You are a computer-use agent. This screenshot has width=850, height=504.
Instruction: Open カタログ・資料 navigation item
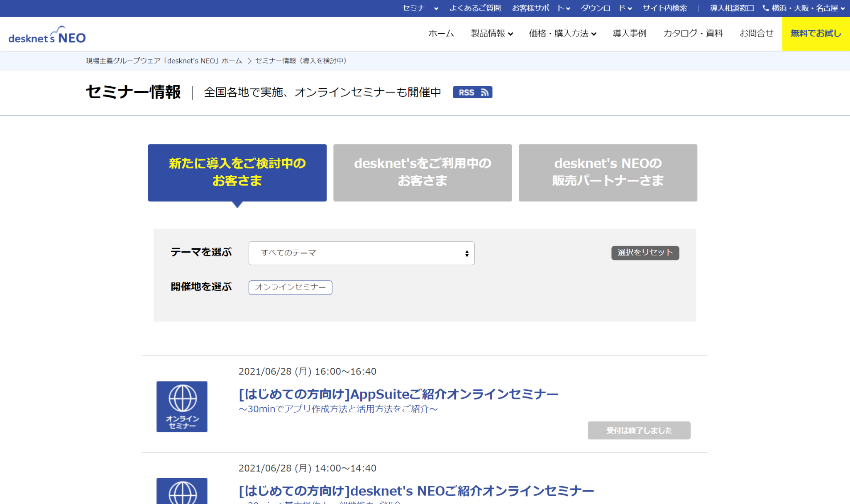tap(693, 33)
